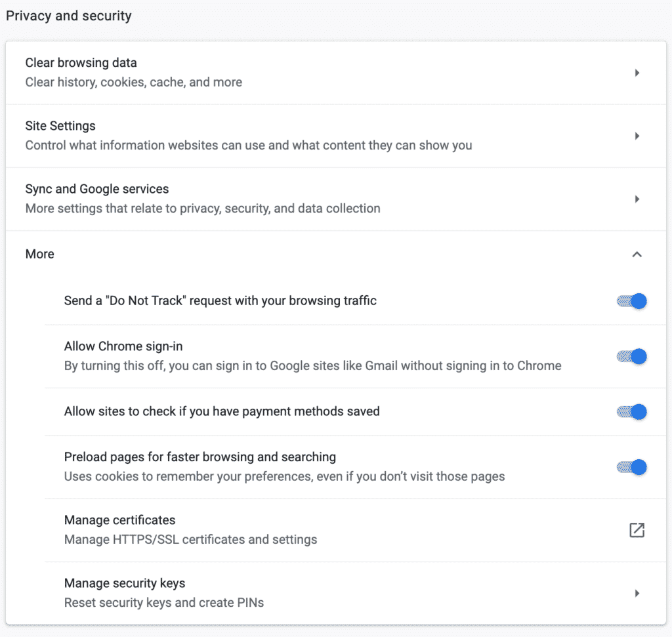The width and height of the screenshot is (672, 637).
Task: Click the "Allow Chrome sign-in" row text
Action: tap(123, 346)
